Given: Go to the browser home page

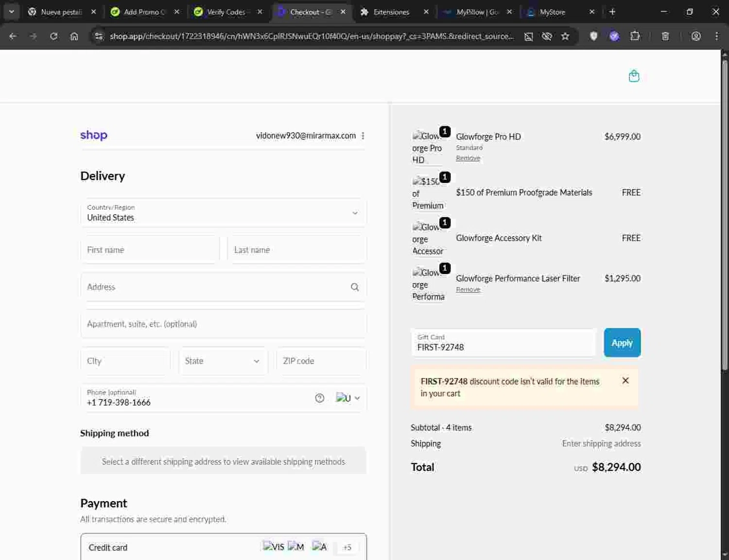Looking at the screenshot, I should (x=74, y=36).
